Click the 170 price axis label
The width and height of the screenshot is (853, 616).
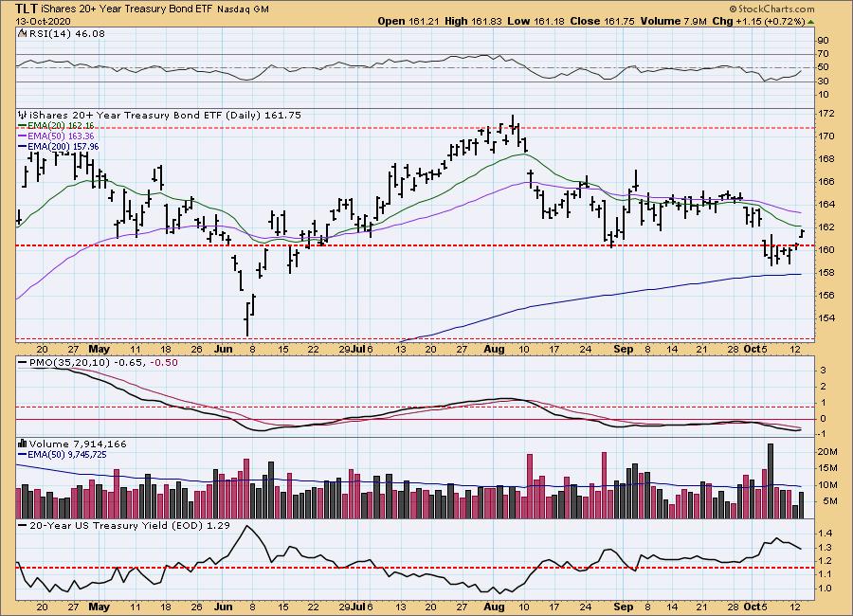(x=826, y=136)
